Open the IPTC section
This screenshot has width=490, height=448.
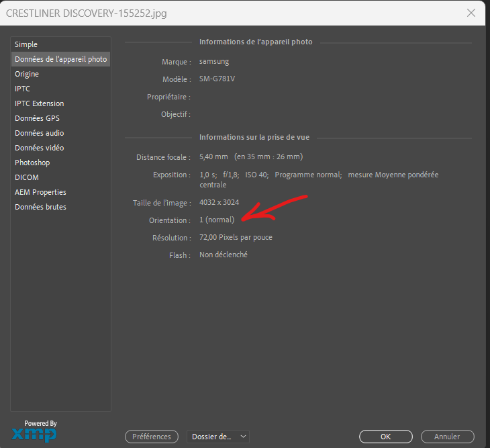coord(60,89)
